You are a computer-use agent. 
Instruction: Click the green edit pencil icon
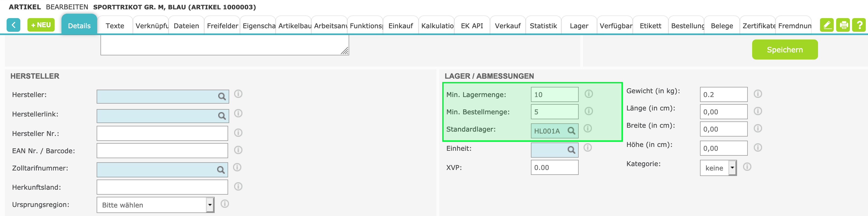[x=827, y=25]
